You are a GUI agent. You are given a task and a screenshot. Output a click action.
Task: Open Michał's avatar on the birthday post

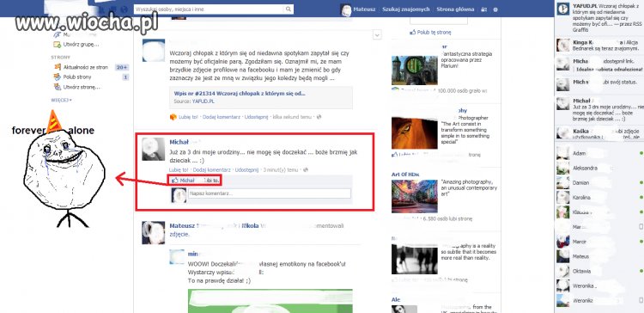tap(154, 149)
